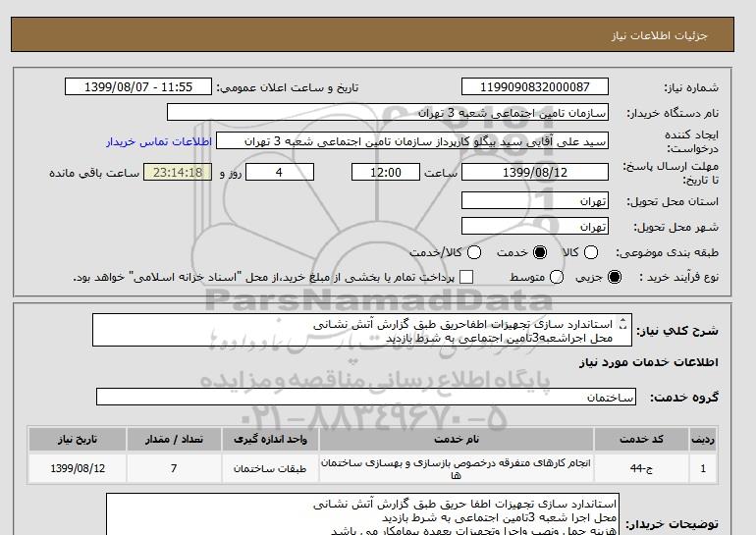756x535 pixels.
Task: Click the quantity cell 7
Action: [x=174, y=468]
